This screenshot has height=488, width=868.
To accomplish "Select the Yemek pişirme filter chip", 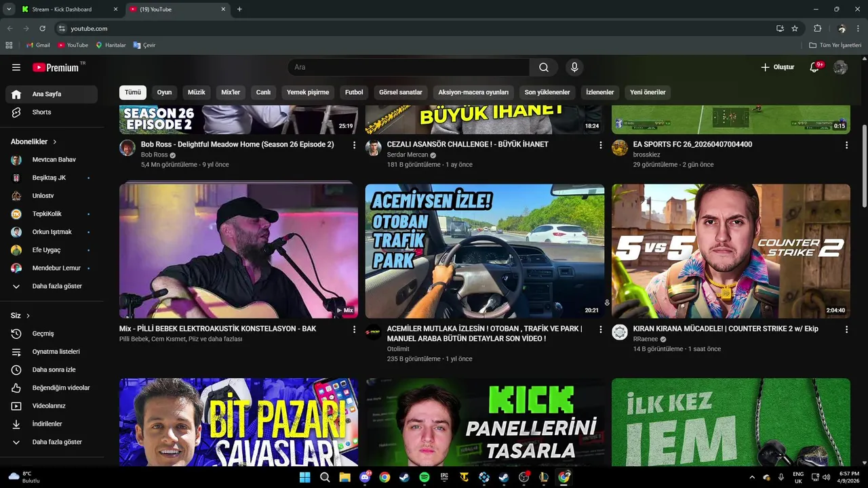I will (308, 92).
